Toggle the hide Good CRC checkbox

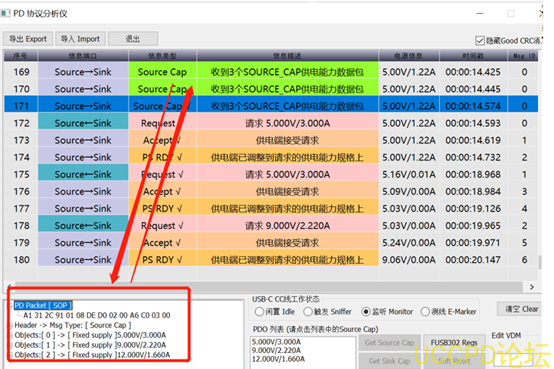click(479, 41)
